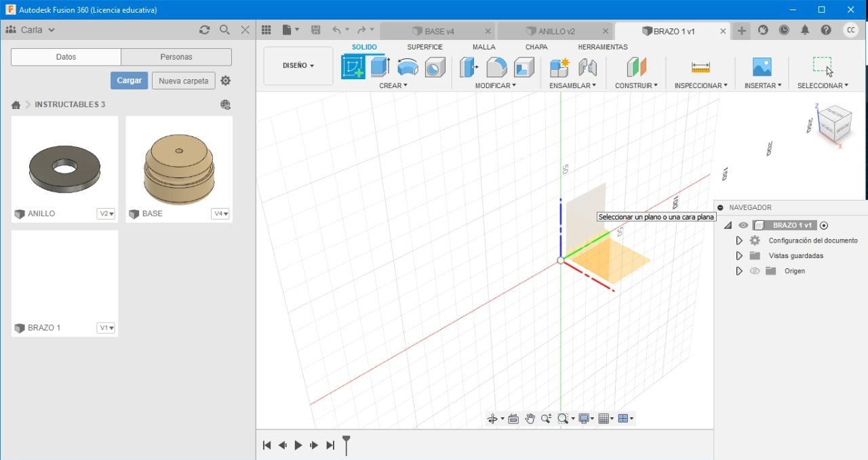Expand Configuración del documento node

click(x=739, y=241)
